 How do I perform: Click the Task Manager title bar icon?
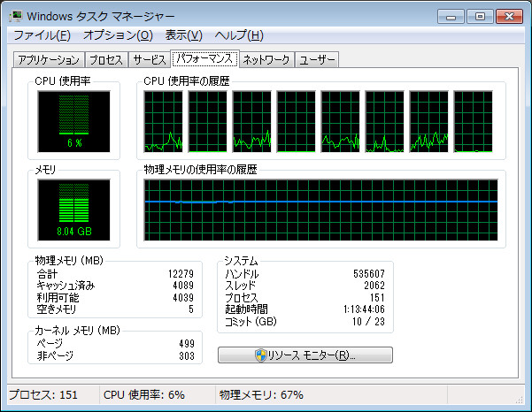point(16,16)
